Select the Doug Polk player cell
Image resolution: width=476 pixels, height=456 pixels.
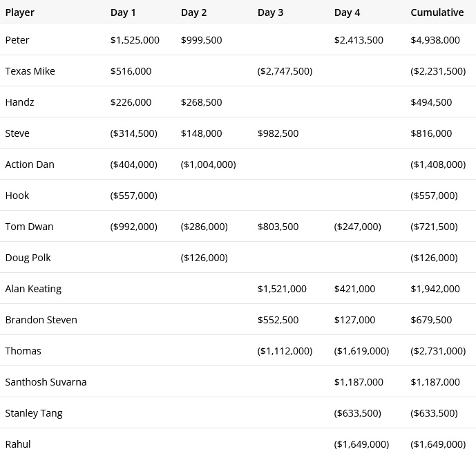point(28,258)
